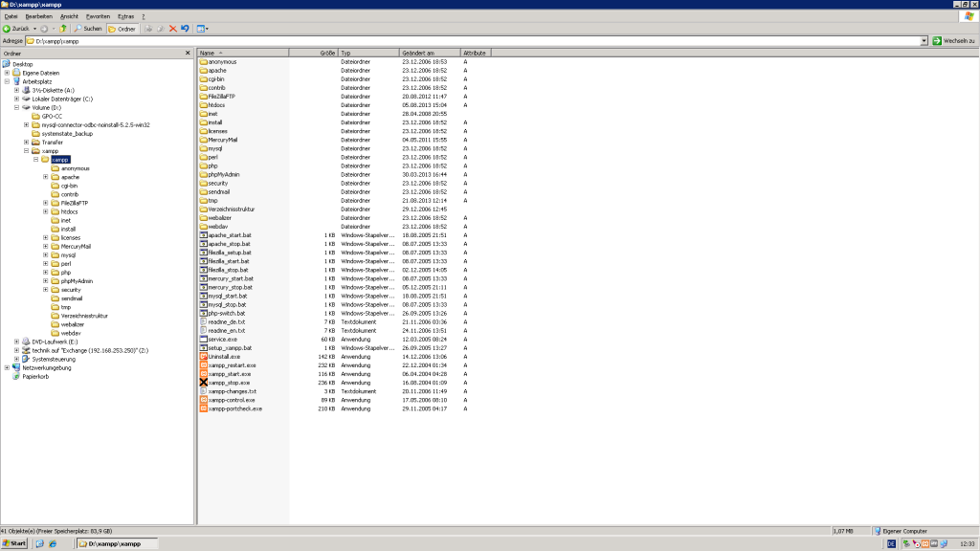
Task: Click the file name php-switch.bat
Action: 227,314
